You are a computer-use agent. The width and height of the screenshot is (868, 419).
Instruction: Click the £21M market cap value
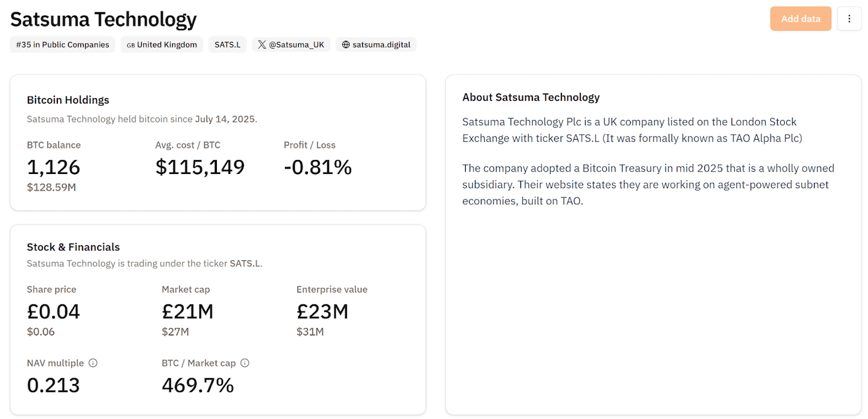[187, 311]
